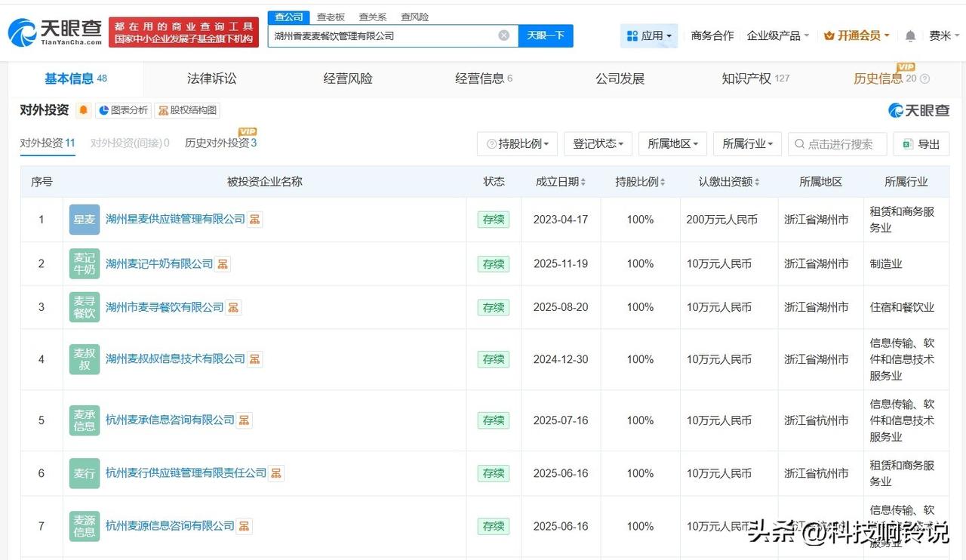Open 图表分析 chart analysis
The image size is (966, 560).
click(x=122, y=110)
